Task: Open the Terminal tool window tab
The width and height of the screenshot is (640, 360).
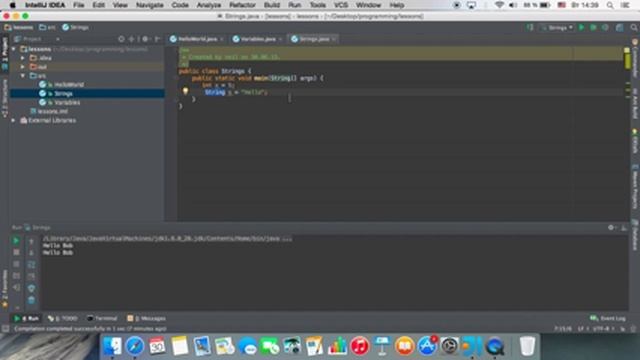Action: tap(102, 318)
